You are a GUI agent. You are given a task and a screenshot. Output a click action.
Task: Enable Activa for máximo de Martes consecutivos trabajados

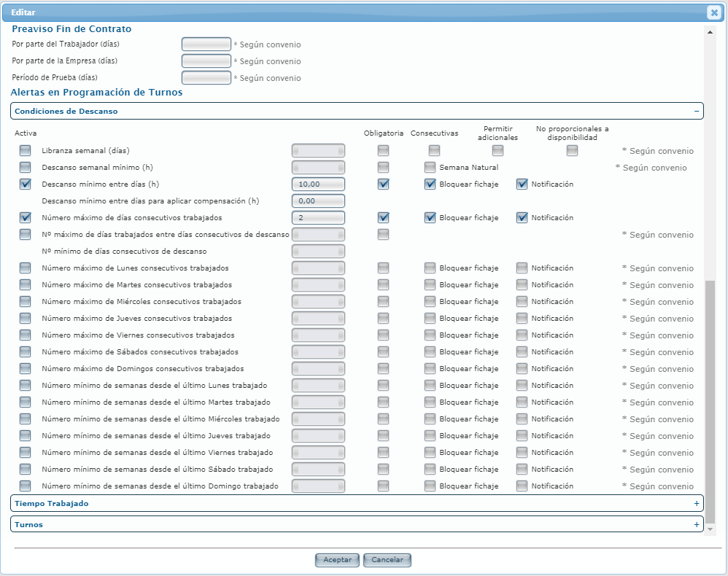coord(25,284)
